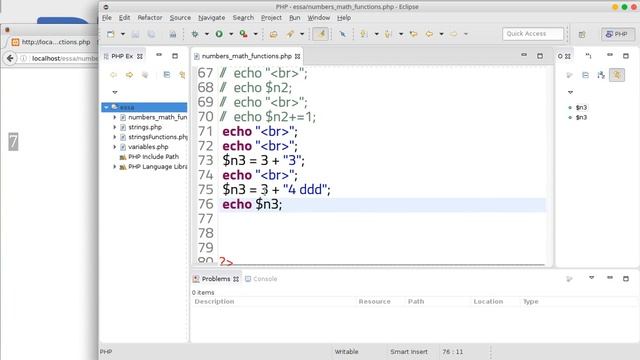Screen dimensions: 640x360
Task: Open the New wizard dropdown arrow
Action: (122, 34)
